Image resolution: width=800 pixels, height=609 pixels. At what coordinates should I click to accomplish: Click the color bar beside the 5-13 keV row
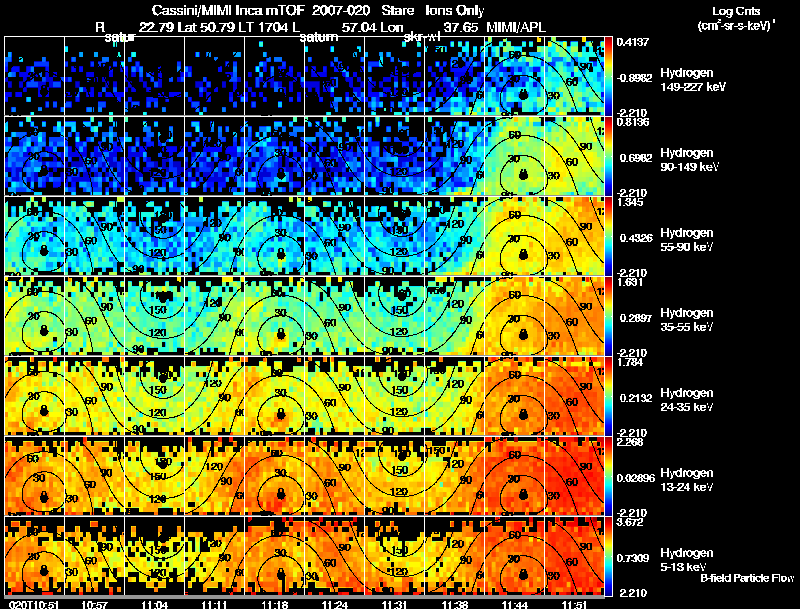(608, 556)
